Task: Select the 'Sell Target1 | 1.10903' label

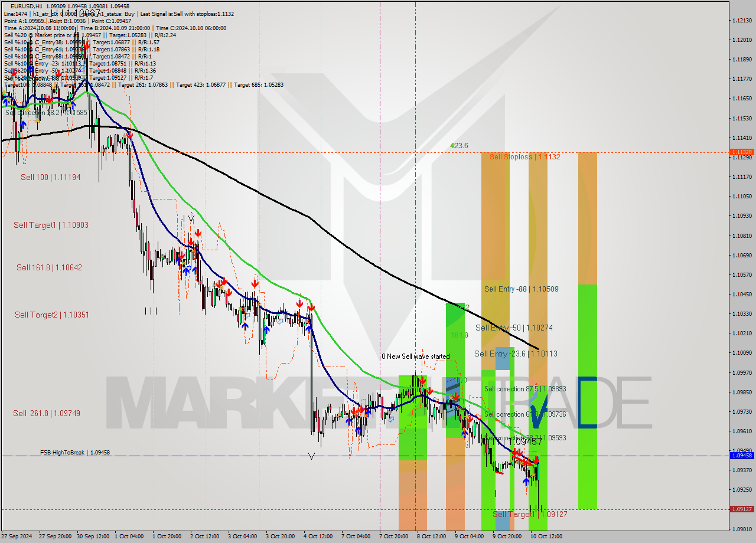Action: coord(51,225)
